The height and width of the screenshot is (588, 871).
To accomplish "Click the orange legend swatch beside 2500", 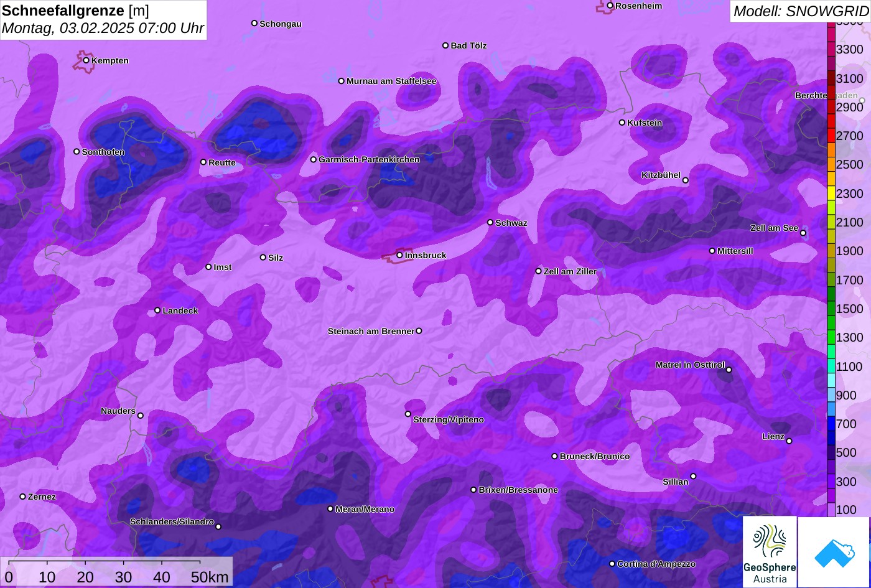I will 831,164.
